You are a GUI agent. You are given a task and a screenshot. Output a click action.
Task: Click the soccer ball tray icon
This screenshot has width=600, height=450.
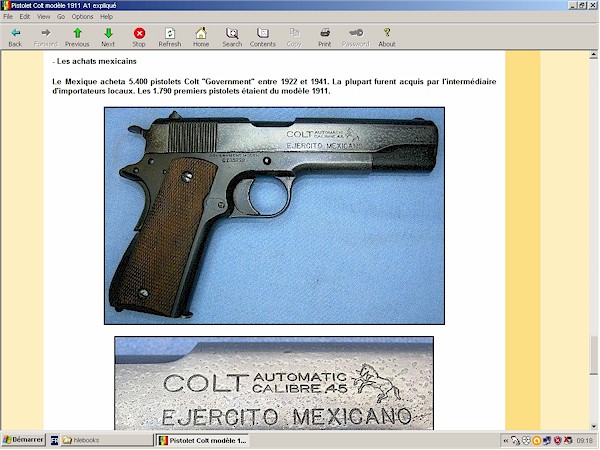click(x=527, y=441)
